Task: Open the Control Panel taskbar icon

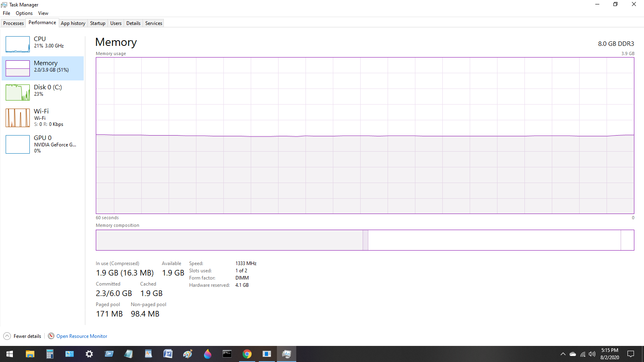Action: 69,354
